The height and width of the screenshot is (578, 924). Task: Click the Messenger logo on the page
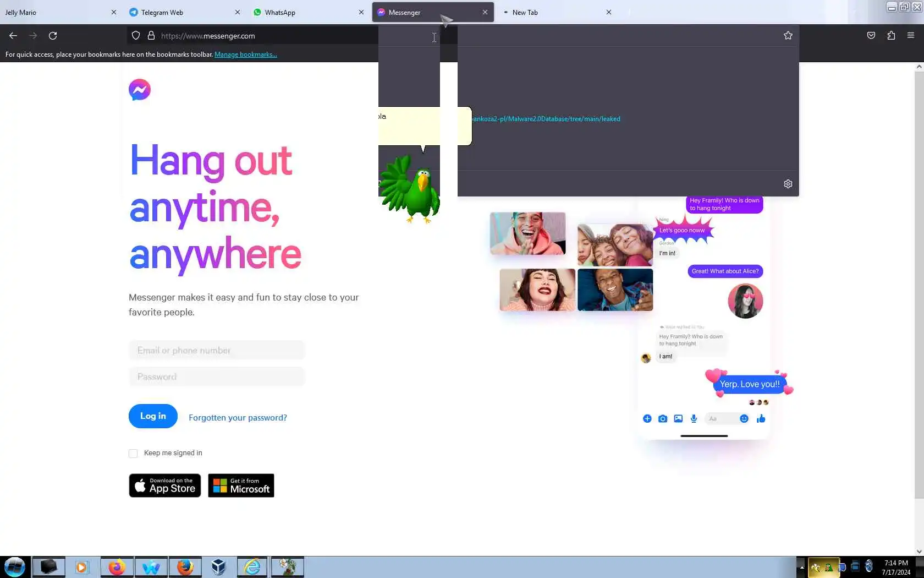[x=140, y=90]
